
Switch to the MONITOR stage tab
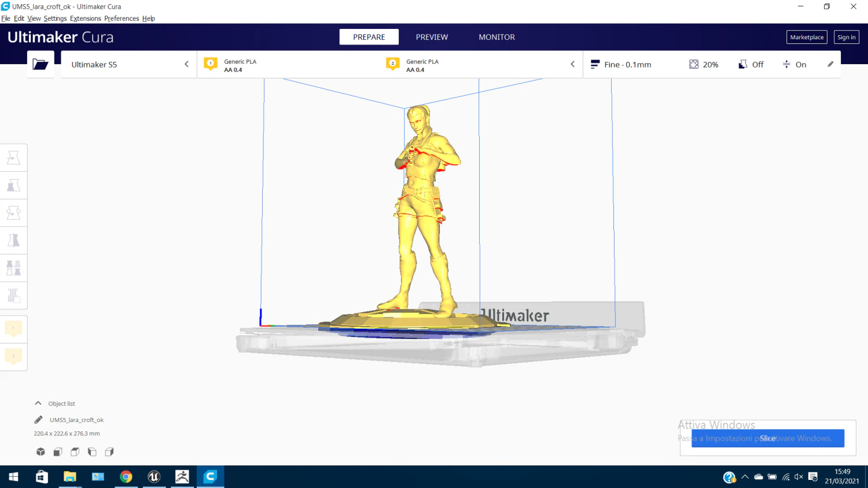(x=496, y=37)
